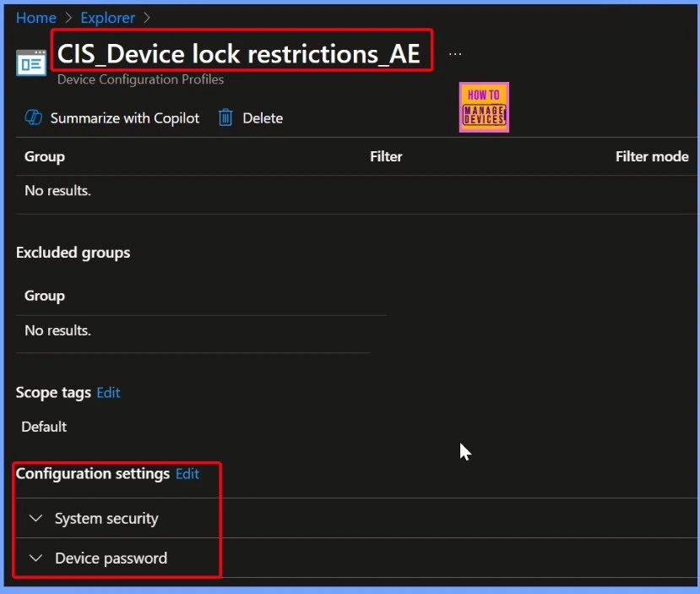
Task: Click the Filter mode column header
Action: point(652,157)
